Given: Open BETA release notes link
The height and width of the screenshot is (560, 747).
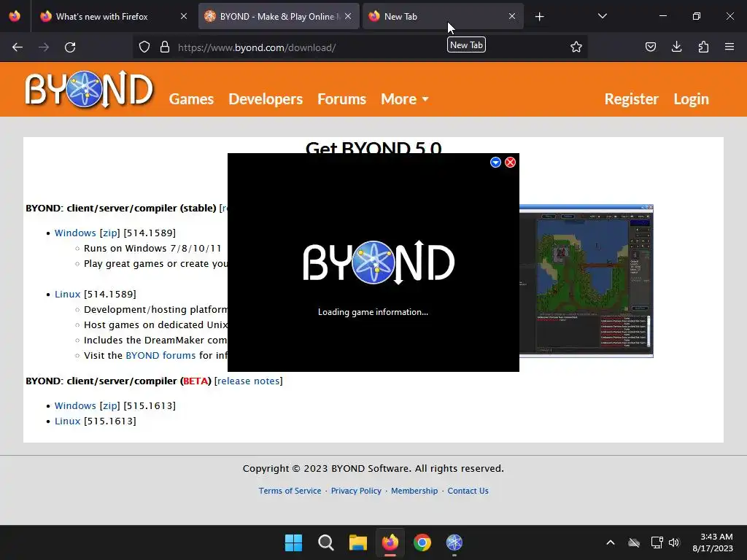Looking at the screenshot, I should coord(248,381).
